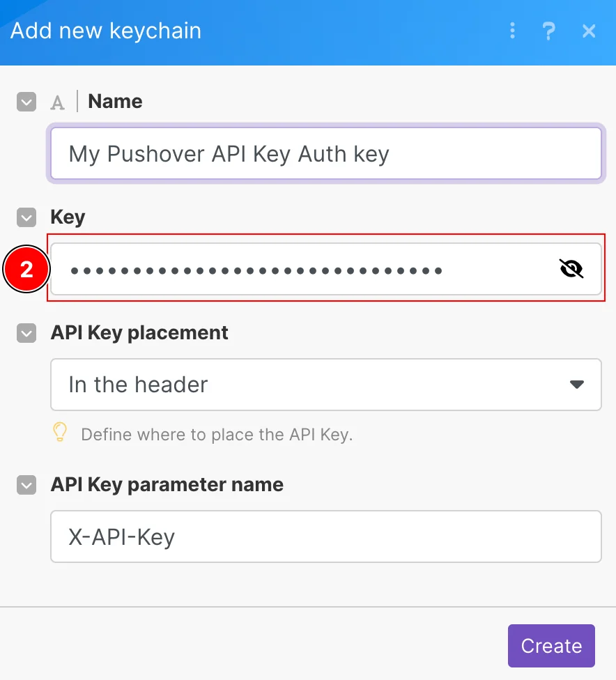Focus the X-API-Key parameter name field
Screen dimensions: 616x680
coord(326,536)
